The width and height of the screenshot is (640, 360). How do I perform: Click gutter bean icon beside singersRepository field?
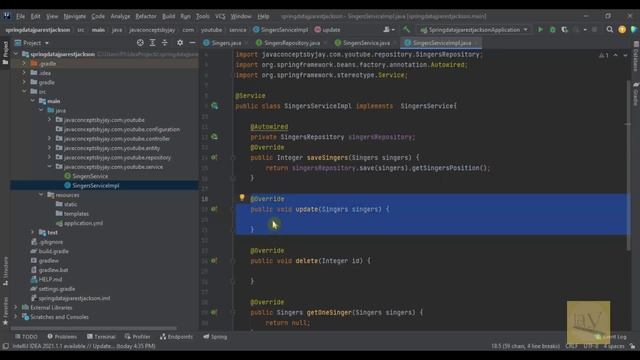(x=215, y=137)
